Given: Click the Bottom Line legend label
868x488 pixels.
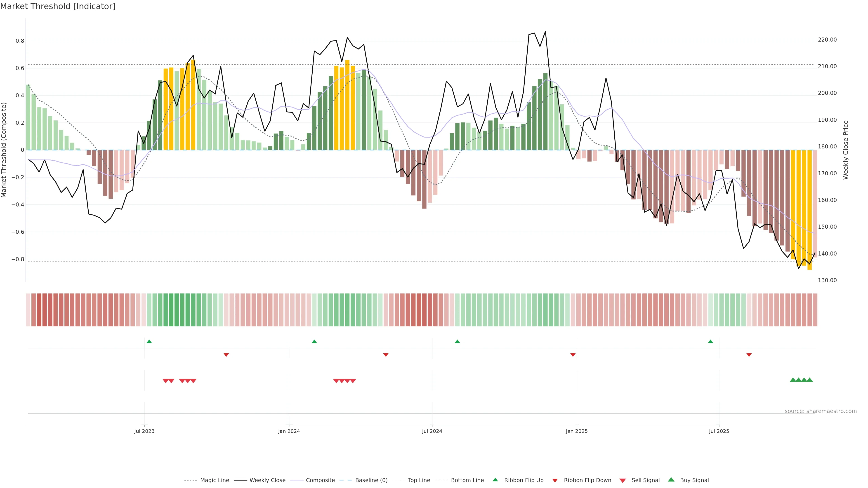Looking at the screenshot, I should (467, 480).
